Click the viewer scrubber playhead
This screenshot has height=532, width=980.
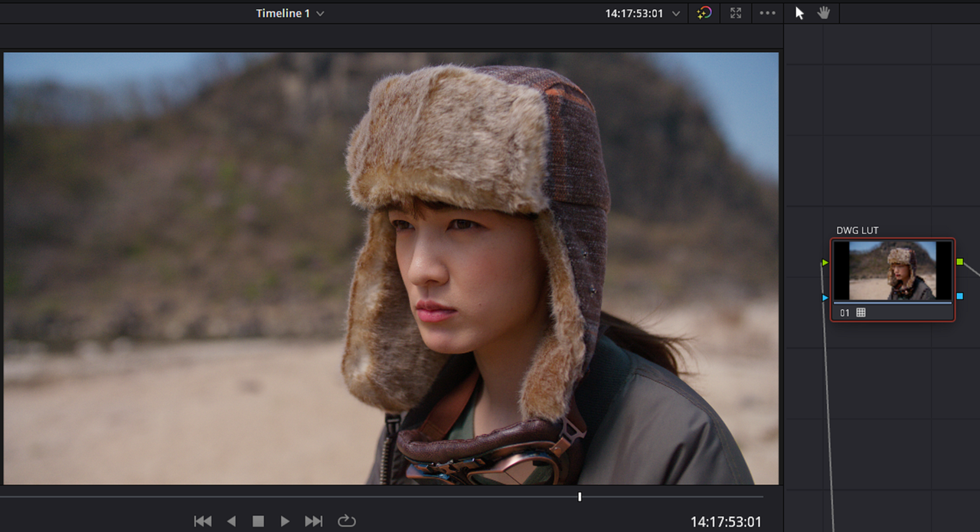pos(580,497)
